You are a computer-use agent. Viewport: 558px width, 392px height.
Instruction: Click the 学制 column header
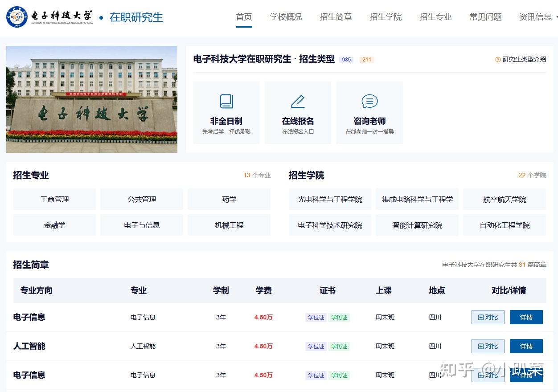point(221,290)
